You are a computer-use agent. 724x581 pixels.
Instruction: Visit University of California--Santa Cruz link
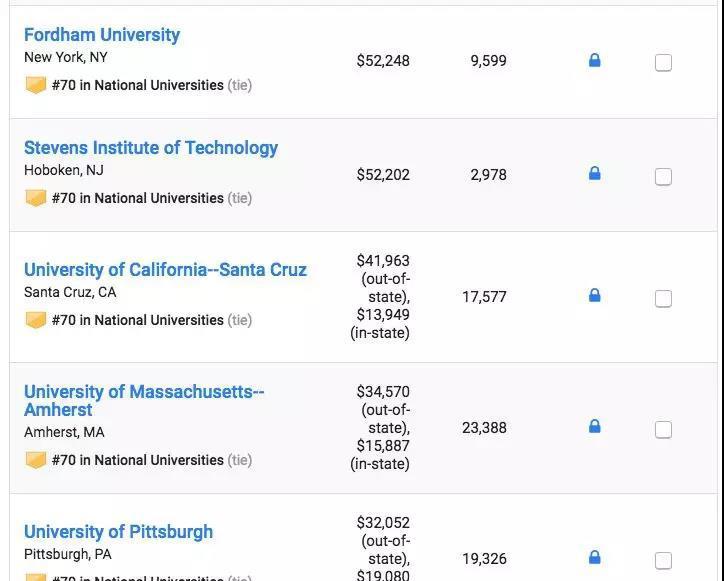click(x=165, y=270)
